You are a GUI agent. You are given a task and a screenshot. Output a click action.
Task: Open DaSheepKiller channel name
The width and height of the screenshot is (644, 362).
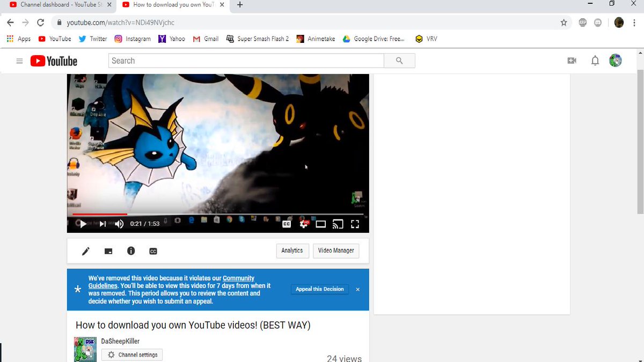pyautogui.click(x=120, y=341)
